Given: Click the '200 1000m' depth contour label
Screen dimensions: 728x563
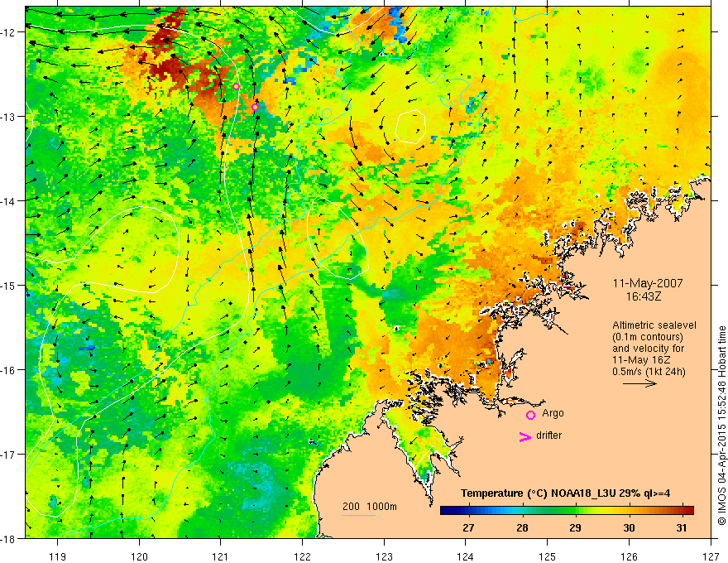Looking at the screenshot, I should [370, 507].
